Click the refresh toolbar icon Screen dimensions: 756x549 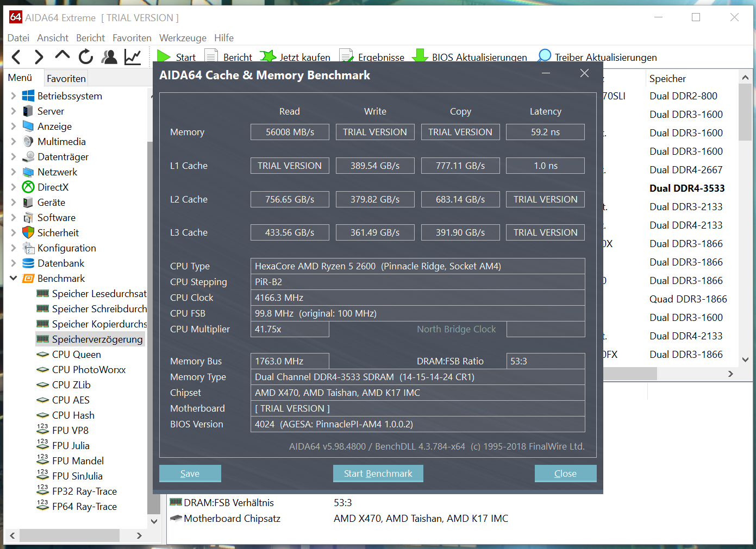pos(86,57)
